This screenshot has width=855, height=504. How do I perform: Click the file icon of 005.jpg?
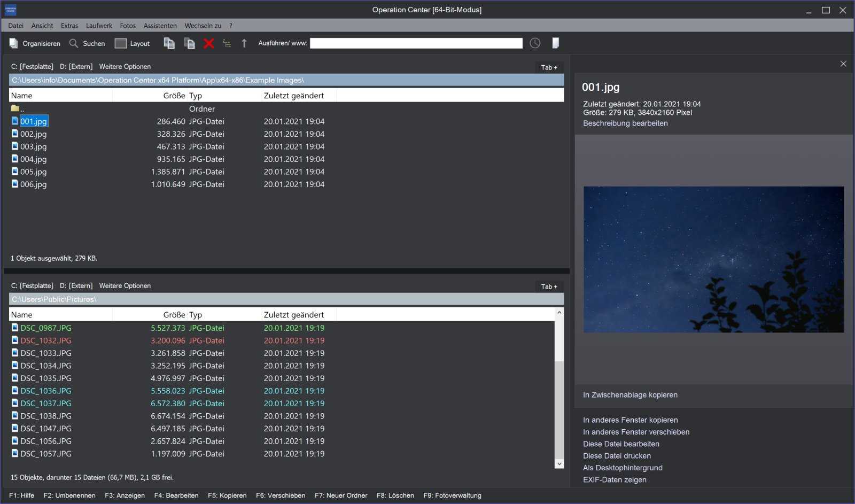[15, 171]
